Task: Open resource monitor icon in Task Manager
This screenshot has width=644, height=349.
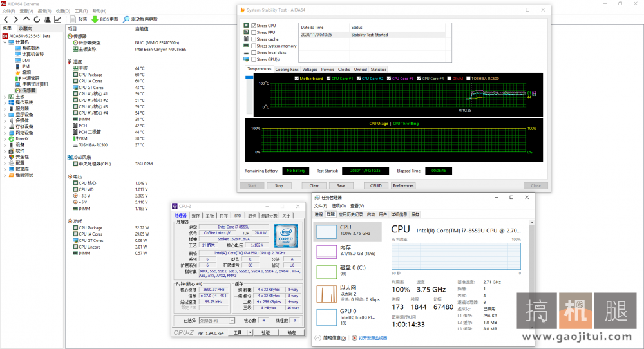Action: pyautogui.click(x=354, y=338)
